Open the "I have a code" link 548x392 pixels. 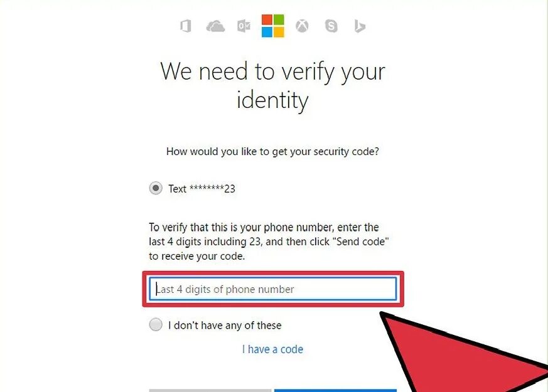pos(272,349)
